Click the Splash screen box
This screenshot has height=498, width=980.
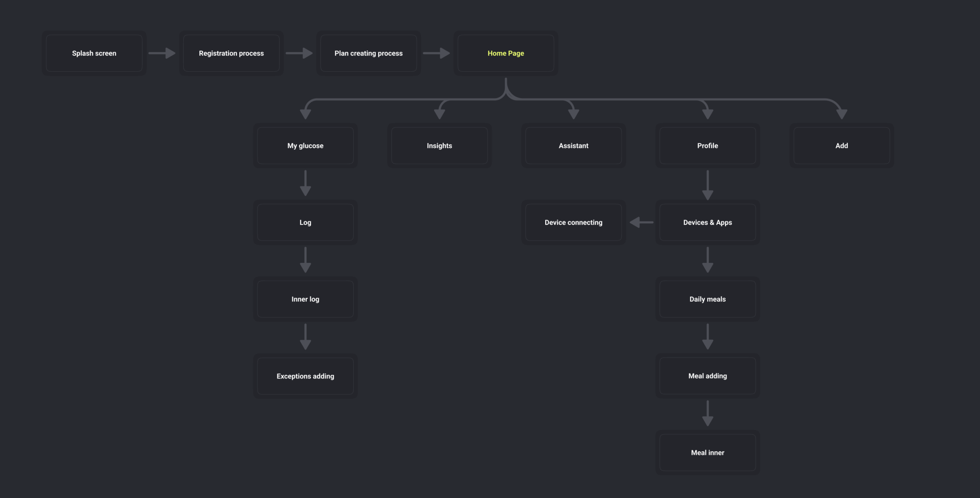coord(94,53)
